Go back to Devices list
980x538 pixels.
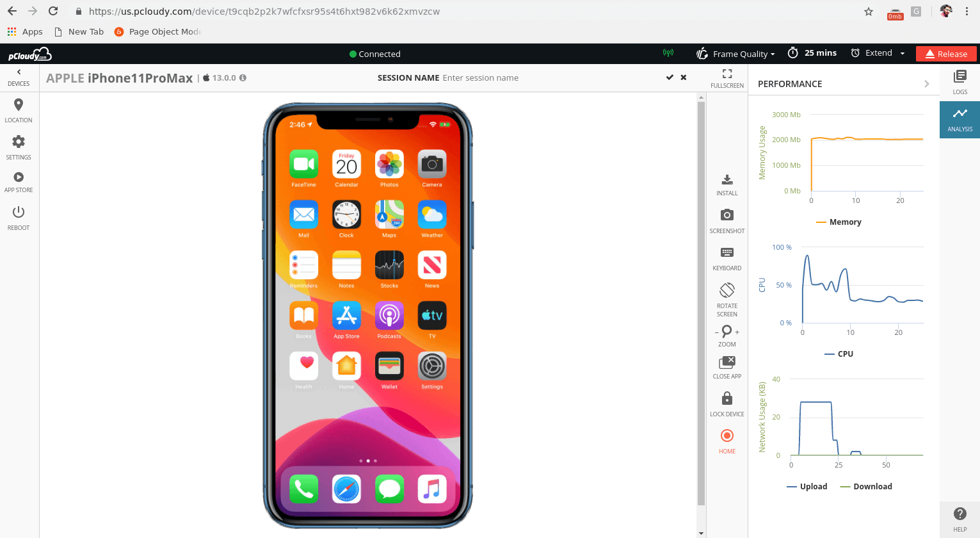(19, 77)
